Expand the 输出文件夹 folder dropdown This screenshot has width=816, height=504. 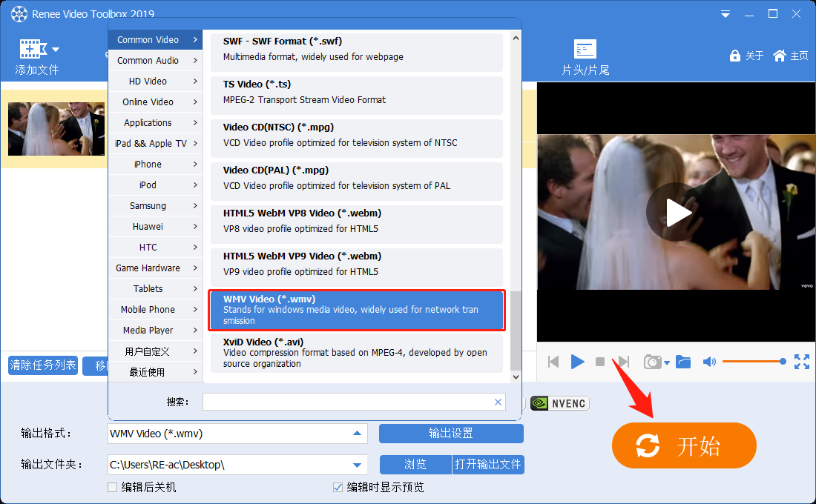[x=357, y=465]
